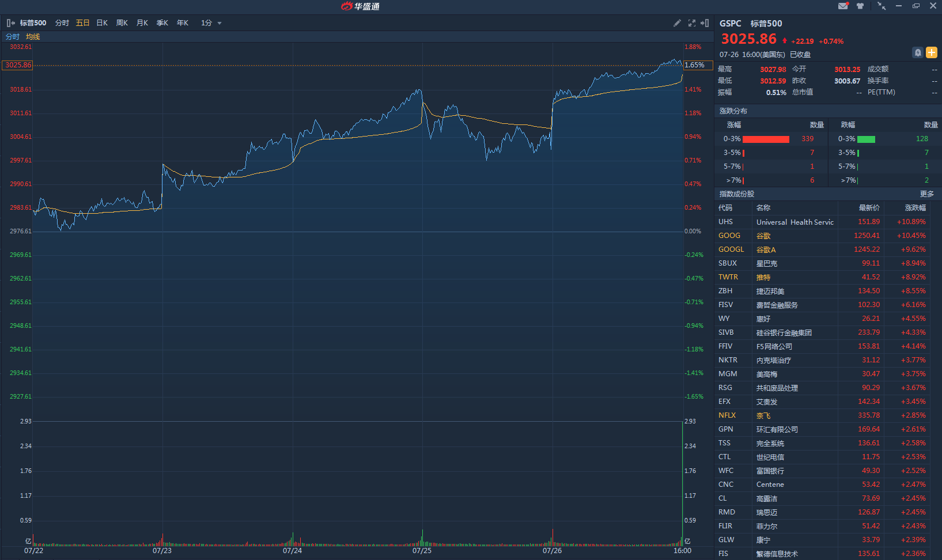Open the mail messages icon
Viewport: 942px width, 560px height.
tap(843, 6)
